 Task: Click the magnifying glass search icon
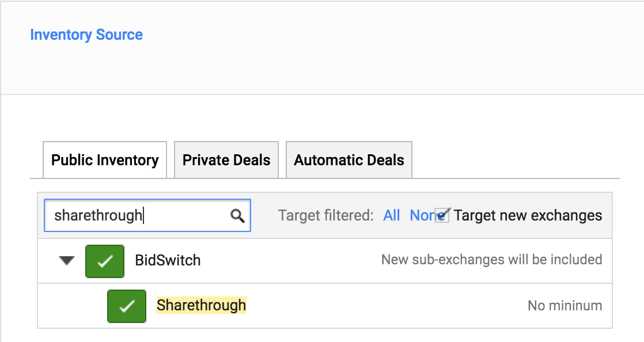(237, 215)
